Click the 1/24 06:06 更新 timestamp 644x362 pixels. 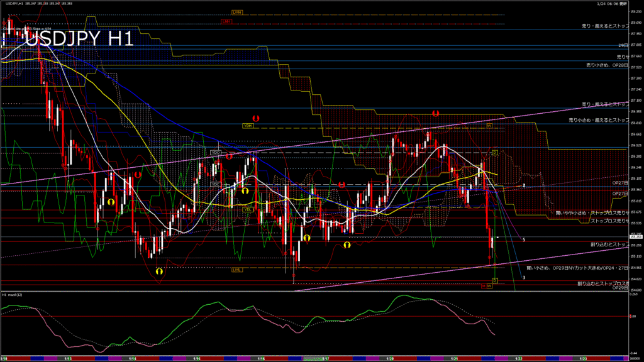pyautogui.click(x=611, y=4)
